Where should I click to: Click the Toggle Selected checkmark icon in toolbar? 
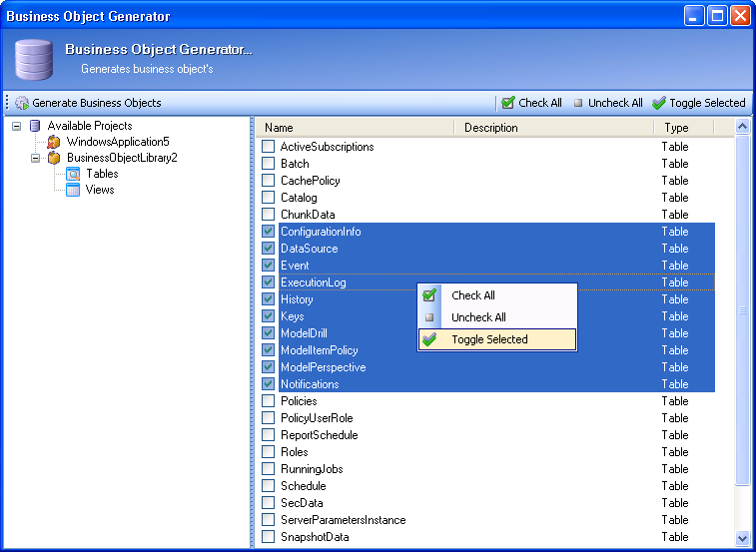coord(659,103)
